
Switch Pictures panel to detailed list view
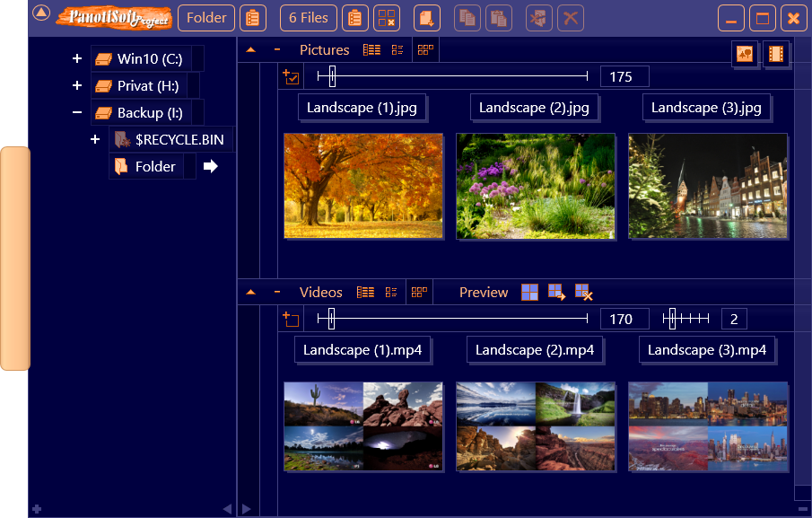pos(371,49)
